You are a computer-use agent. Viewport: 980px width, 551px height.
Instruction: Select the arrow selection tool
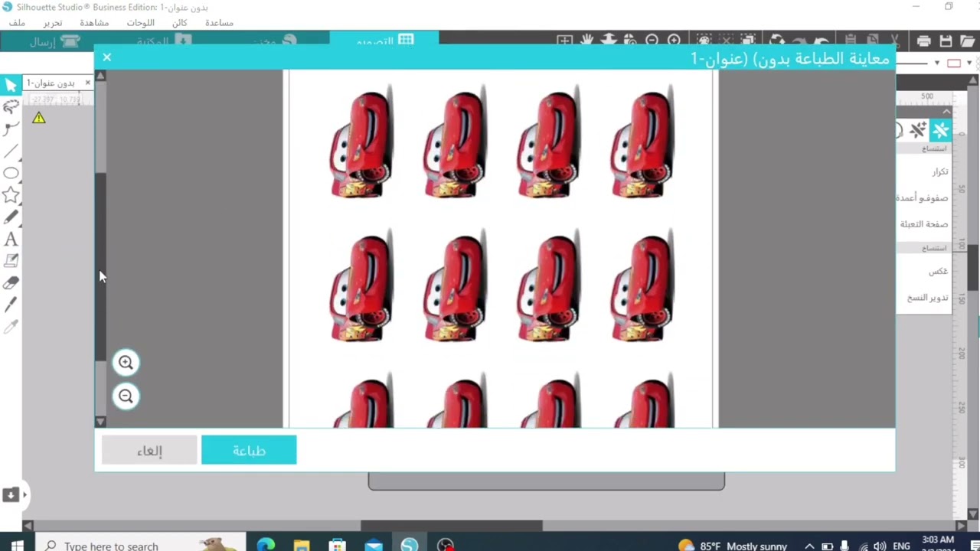tap(11, 84)
